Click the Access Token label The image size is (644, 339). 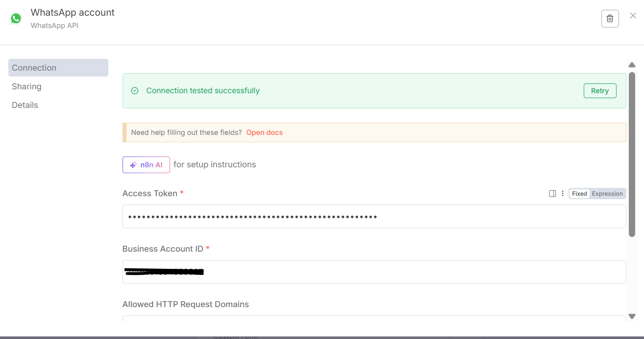(150, 193)
